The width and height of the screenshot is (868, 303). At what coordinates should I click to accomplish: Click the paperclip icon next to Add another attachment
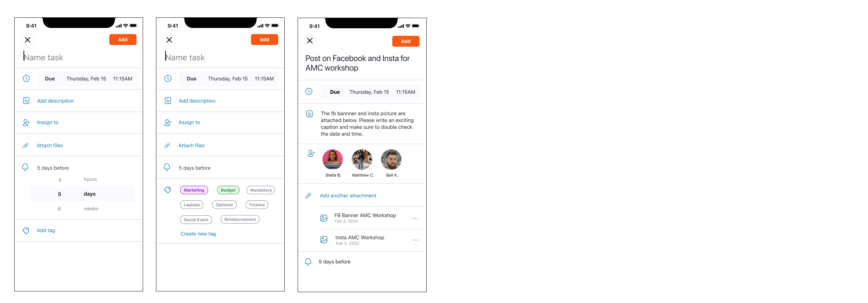(308, 196)
